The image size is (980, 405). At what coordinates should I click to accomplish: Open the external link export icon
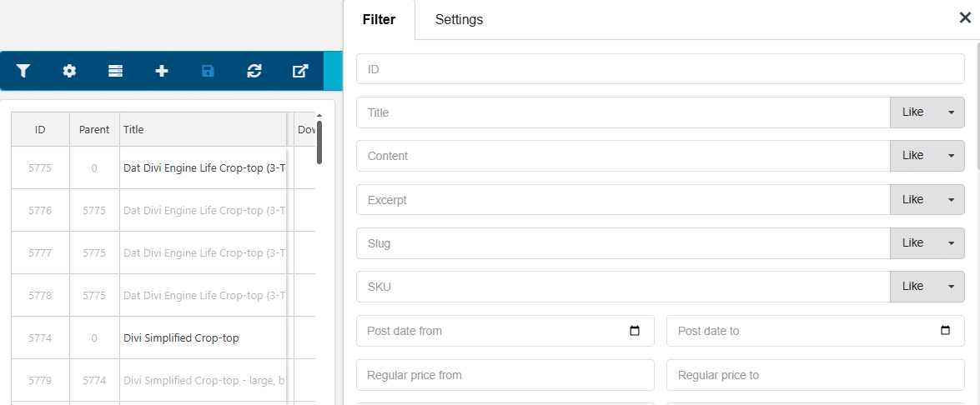coord(300,71)
